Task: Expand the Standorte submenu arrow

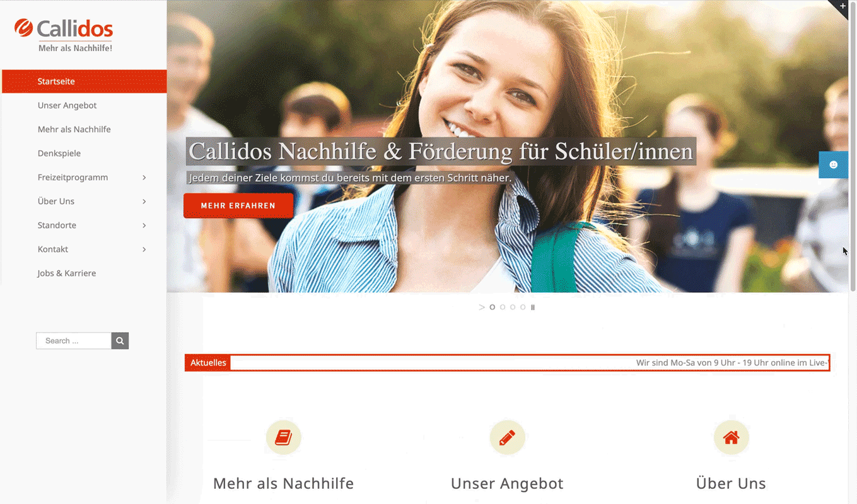Action: tap(144, 226)
